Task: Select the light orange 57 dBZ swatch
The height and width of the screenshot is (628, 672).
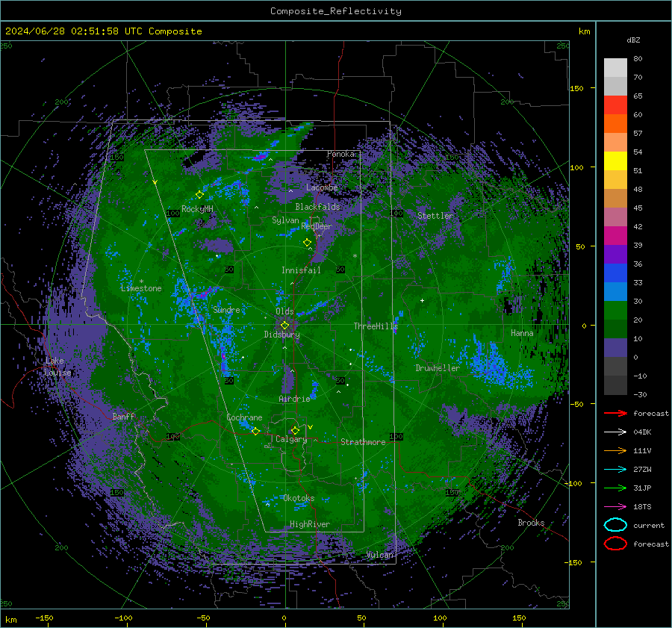Action: [615, 143]
